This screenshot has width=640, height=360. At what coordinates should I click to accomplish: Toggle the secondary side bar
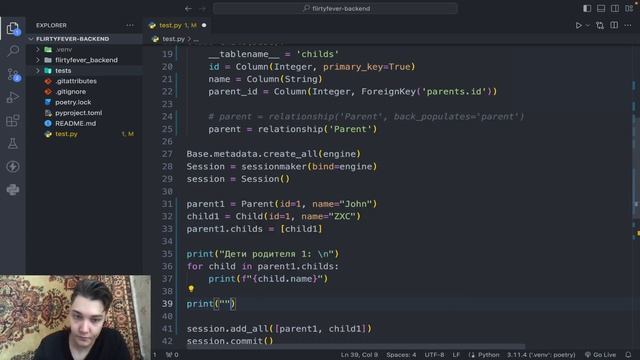tap(615, 8)
